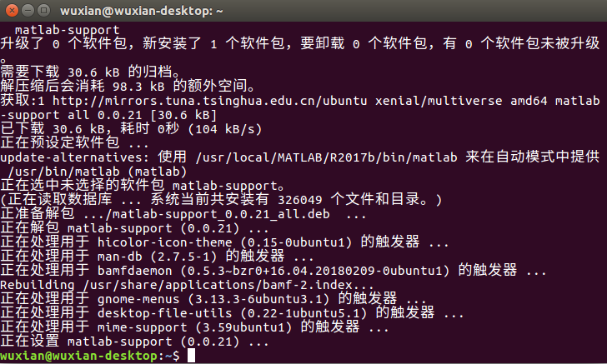
Task: Click the matlab-support line at the top
Action: [x=68, y=30]
